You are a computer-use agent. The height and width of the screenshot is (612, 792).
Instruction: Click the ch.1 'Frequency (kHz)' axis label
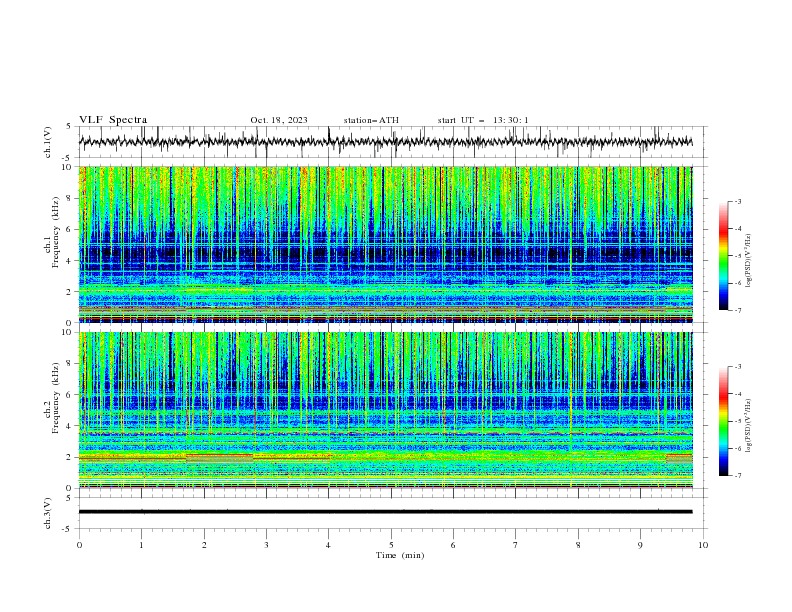(56, 233)
